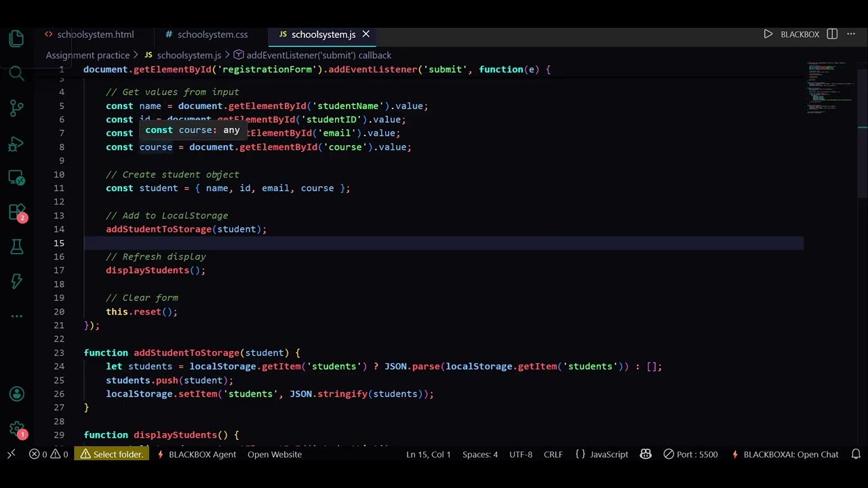Open BLACKBOXAI: Open Chat
This screenshot has width=868, height=488.
[785, 454]
